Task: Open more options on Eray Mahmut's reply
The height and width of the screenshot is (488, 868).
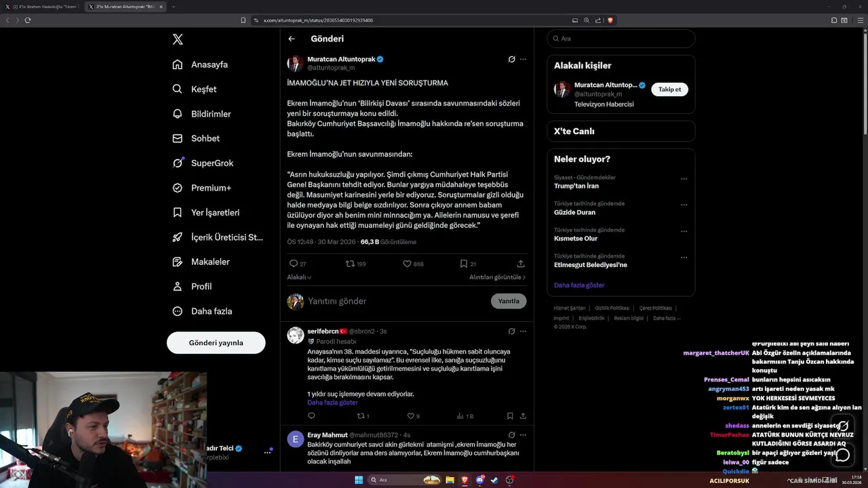Action: (523, 434)
